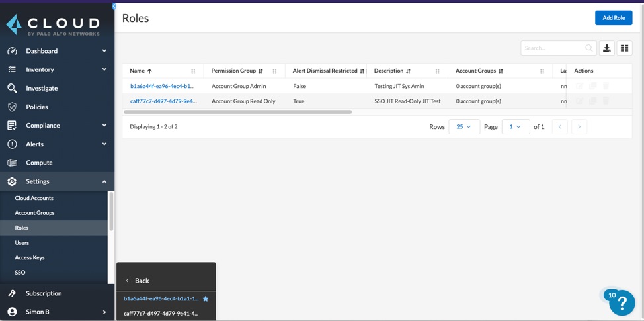Image resolution: width=644 pixels, height=321 pixels.
Task: Open the Rows per page dropdown
Action: point(464,127)
